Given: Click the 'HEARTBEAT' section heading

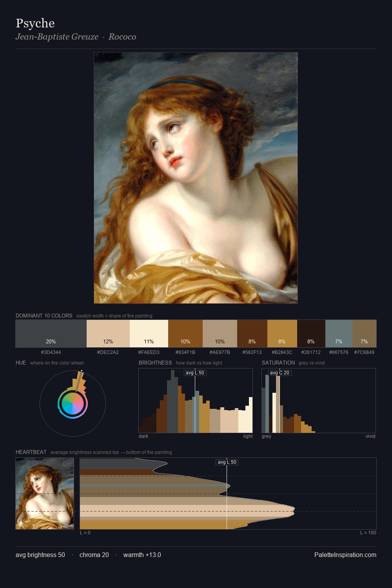Looking at the screenshot, I should (31, 452).
